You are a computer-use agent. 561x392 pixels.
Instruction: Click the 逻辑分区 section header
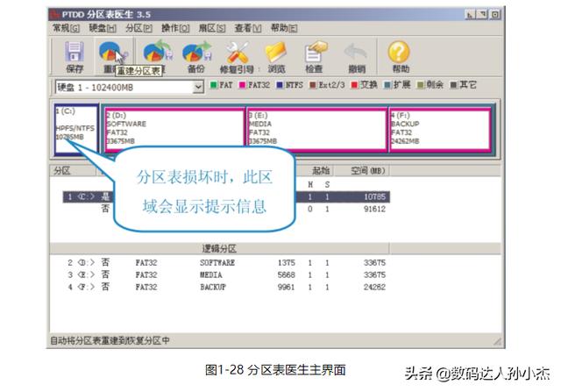tap(219, 248)
